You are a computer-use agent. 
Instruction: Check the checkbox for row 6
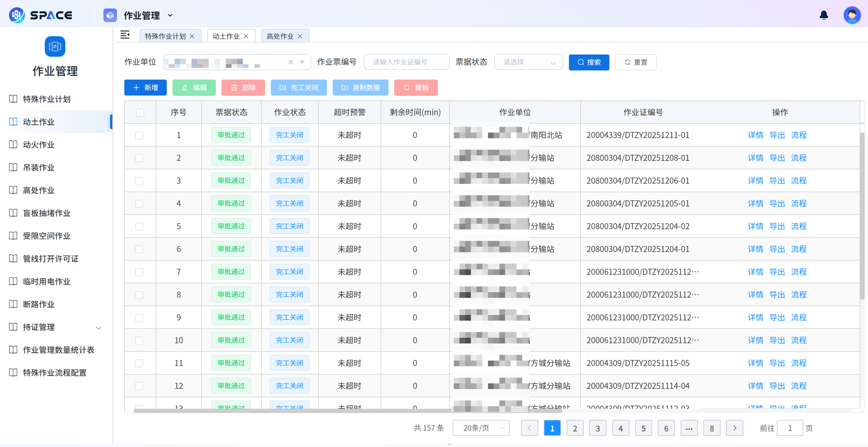click(139, 249)
